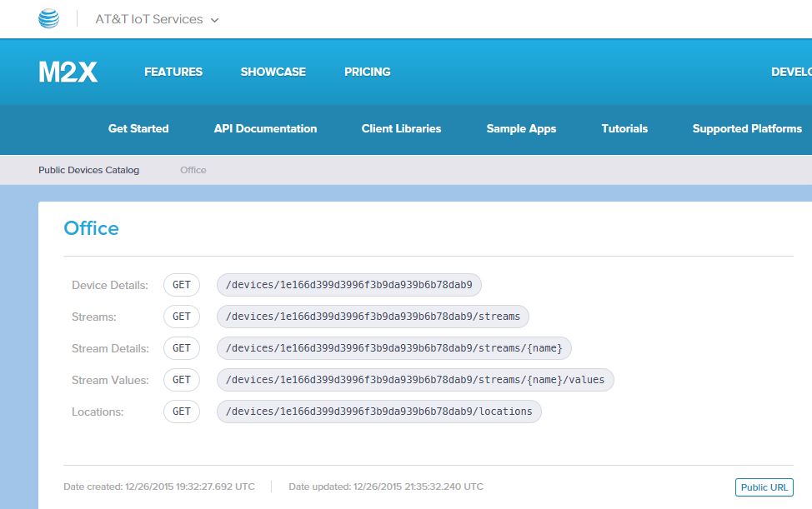View the Sample Apps section

tap(521, 129)
